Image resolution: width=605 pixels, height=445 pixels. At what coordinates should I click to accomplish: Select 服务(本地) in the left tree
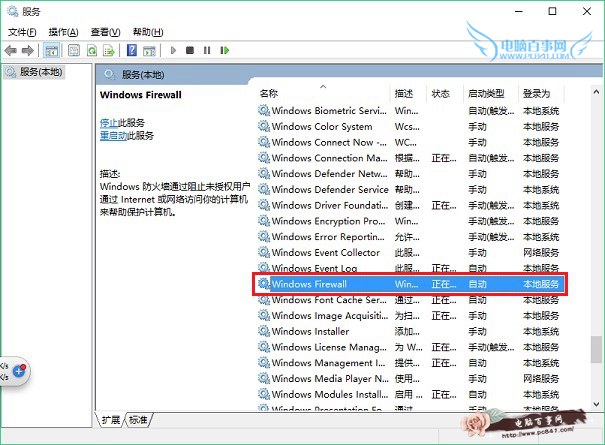click(34, 72)
